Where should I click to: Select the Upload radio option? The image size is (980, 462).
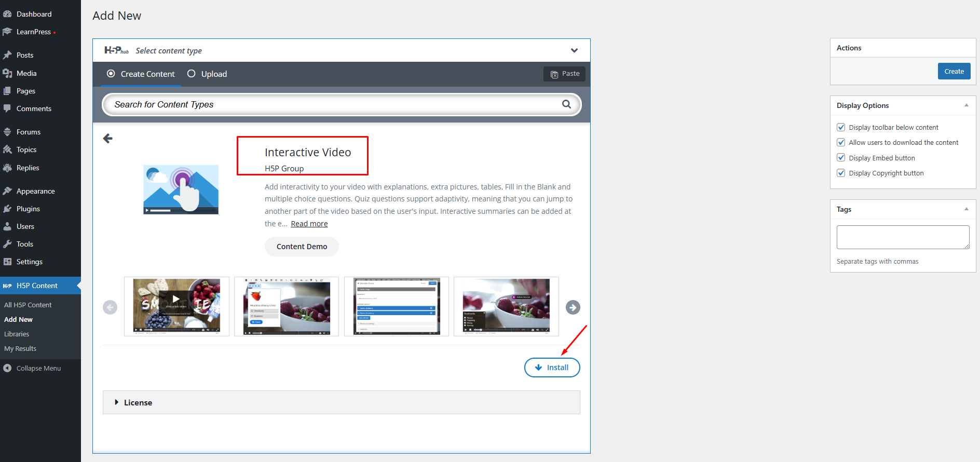click(x=192, y=74)
